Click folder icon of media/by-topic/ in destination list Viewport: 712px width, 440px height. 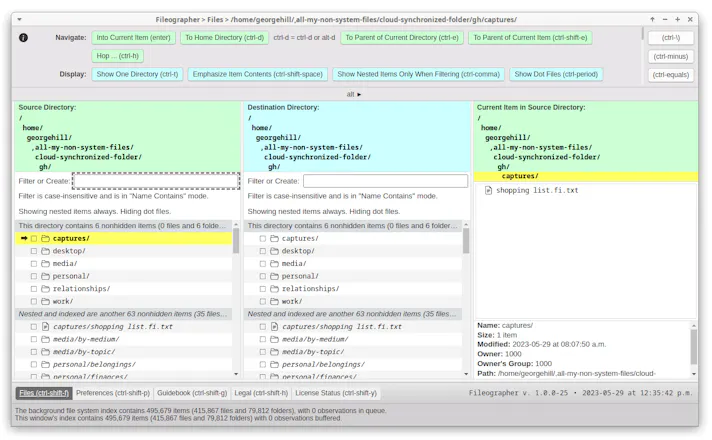[274, 352]
